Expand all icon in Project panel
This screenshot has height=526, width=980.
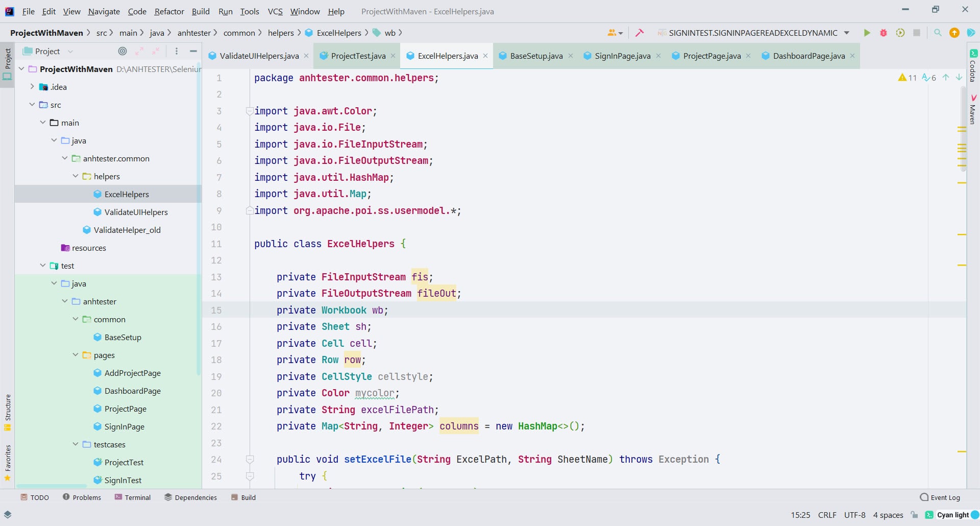click(x=139, y=51)
